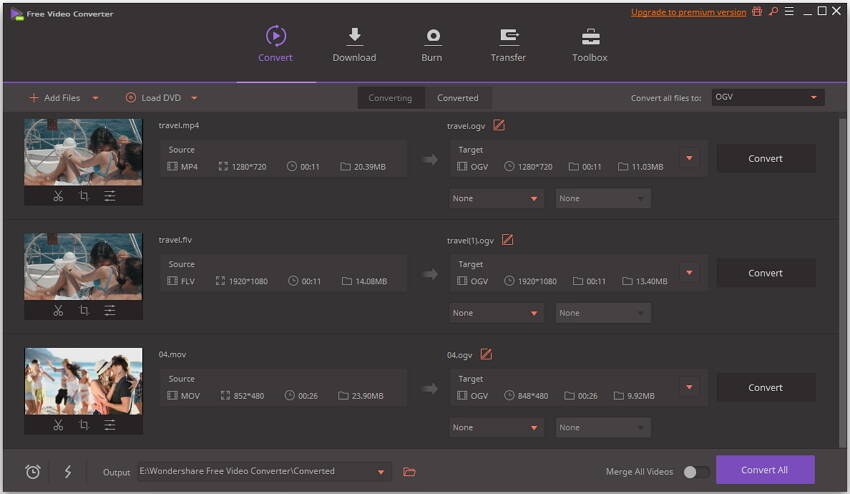
Task: Select the Converted tab
Action: 458,98
